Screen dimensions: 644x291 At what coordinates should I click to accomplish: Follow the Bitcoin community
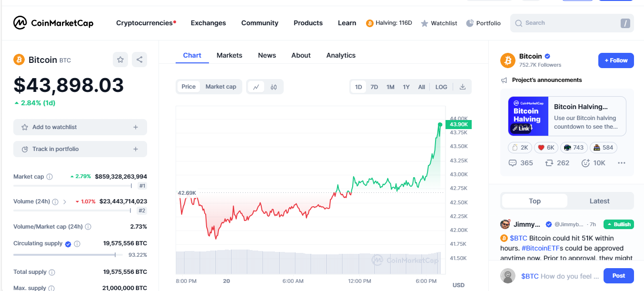coord(616,60)
